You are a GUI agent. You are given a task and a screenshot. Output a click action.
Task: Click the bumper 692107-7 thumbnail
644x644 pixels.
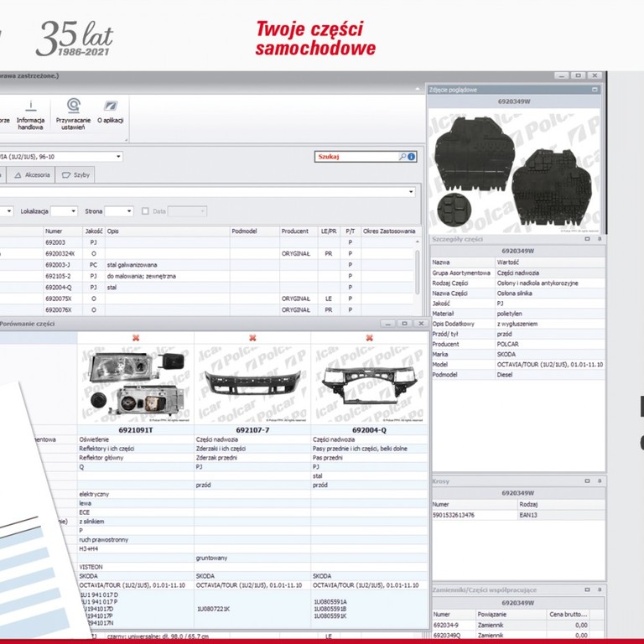[252, 383]
